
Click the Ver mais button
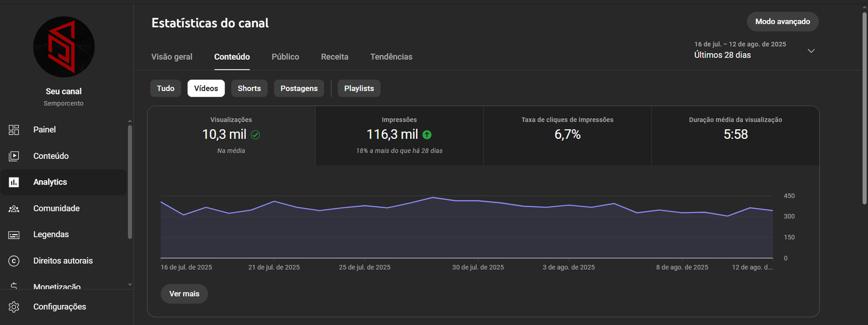[184, 294]
